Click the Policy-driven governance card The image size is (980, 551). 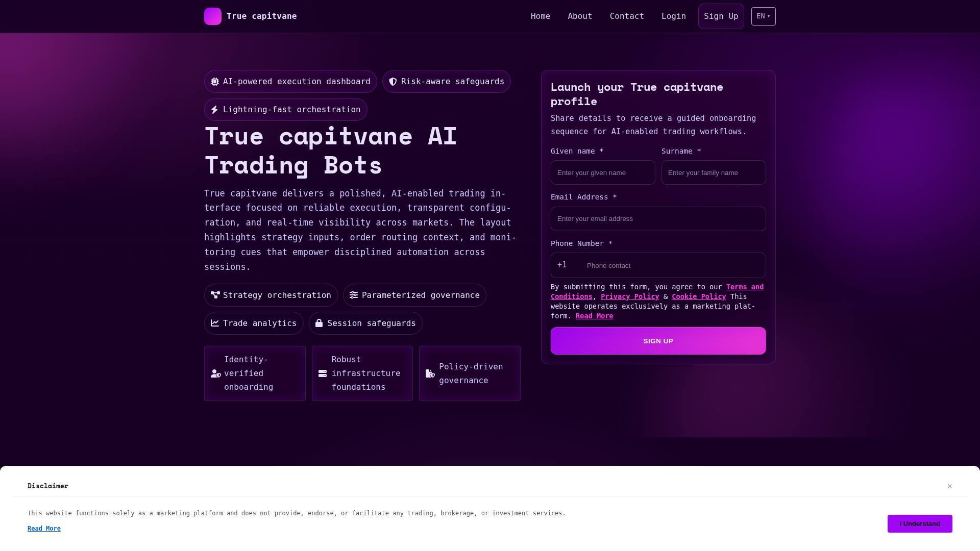[470, 373]
